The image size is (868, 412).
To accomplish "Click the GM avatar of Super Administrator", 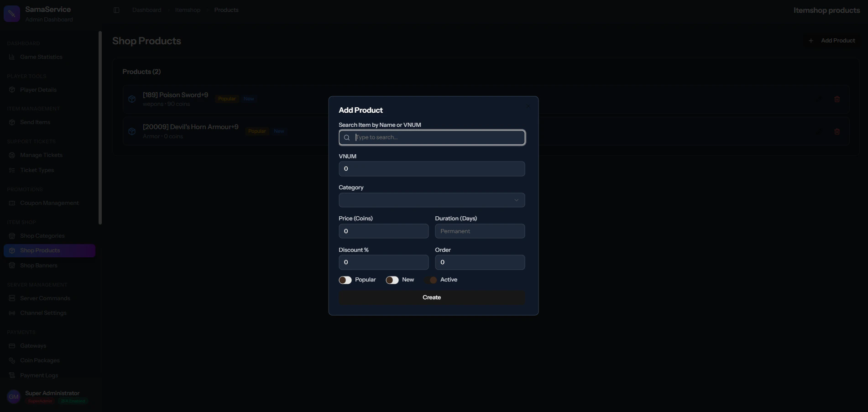I will 14,397.
